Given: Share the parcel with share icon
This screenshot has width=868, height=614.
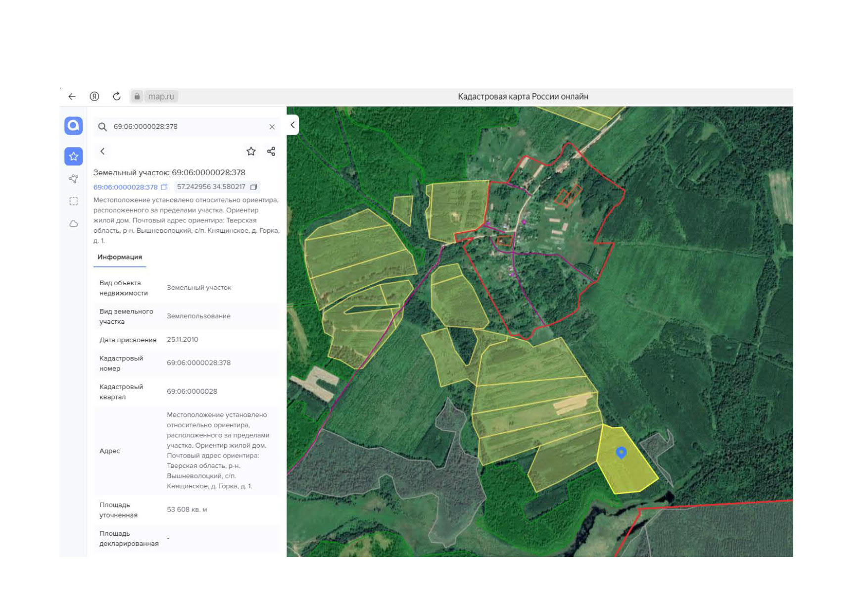Looking at the screenshot, I should 271,152.
